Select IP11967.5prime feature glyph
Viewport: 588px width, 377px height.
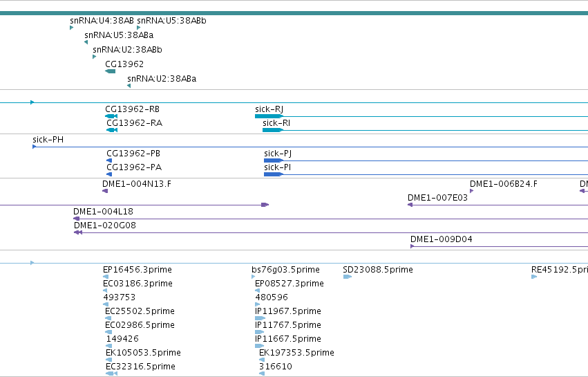pos(260,318)
